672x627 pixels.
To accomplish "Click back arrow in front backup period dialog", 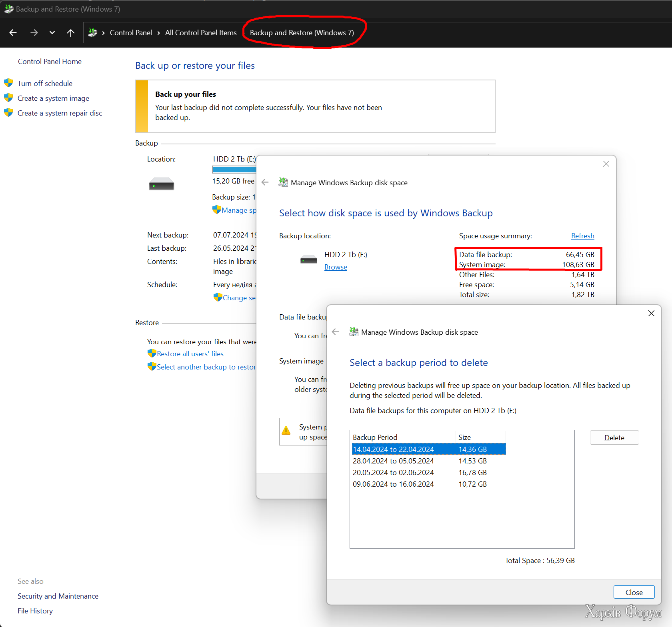I will (336, 332).
